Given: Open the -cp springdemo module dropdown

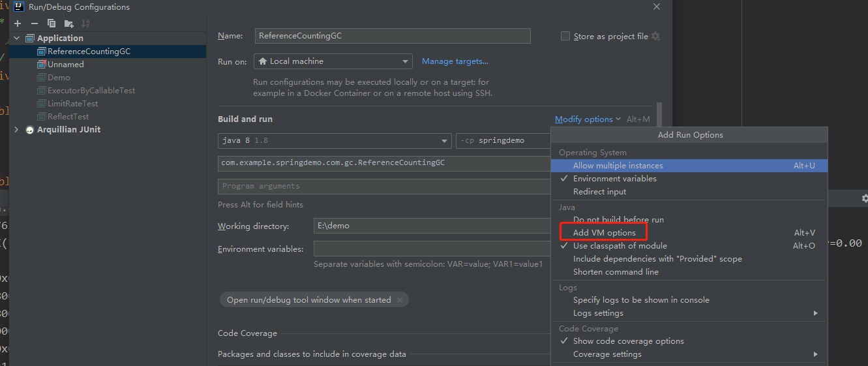Looking at the screenshot, I should coord(503,141).
